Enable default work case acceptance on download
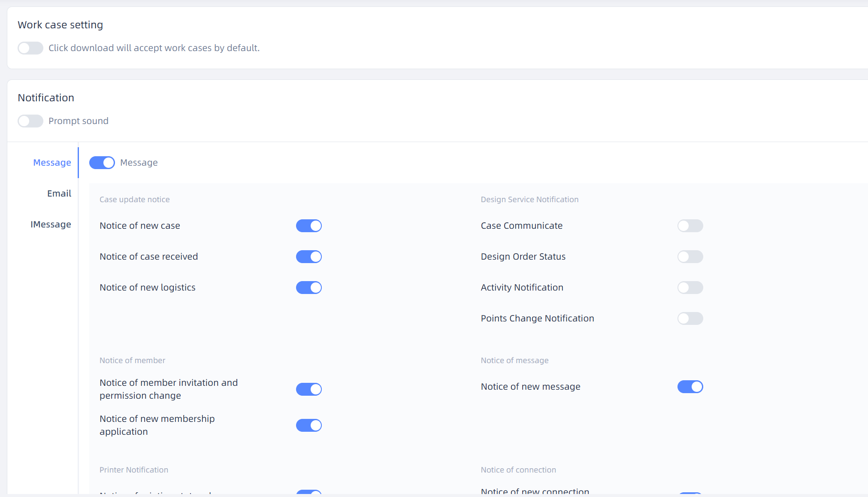 click(x=30, y=48)
